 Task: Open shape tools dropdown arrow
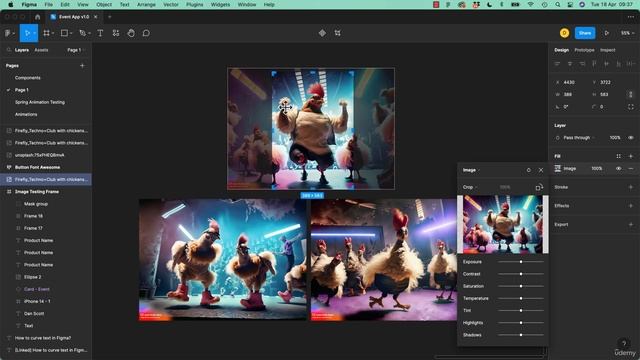(x=71, y=33)
